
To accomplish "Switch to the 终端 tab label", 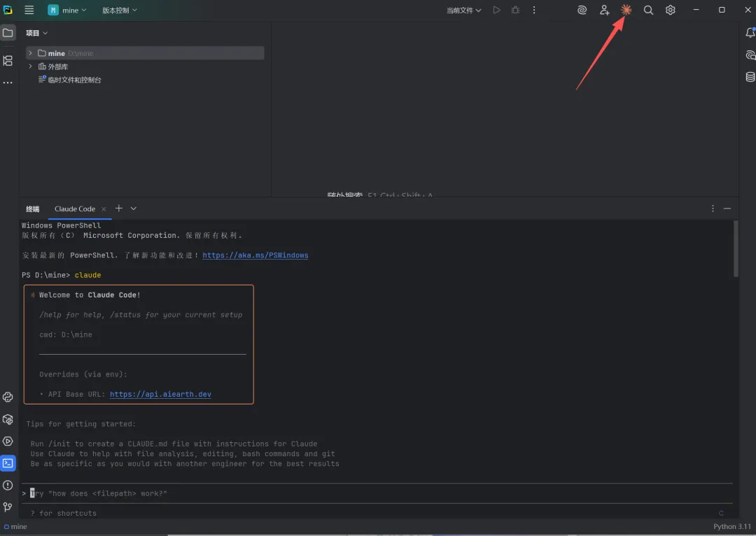I will [x=33, y=209].
